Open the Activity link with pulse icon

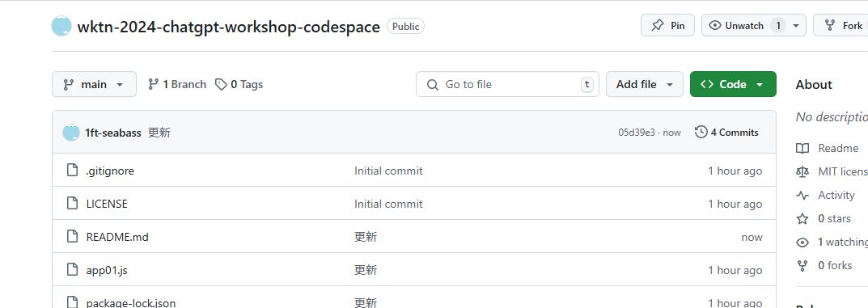coord(836,195)
